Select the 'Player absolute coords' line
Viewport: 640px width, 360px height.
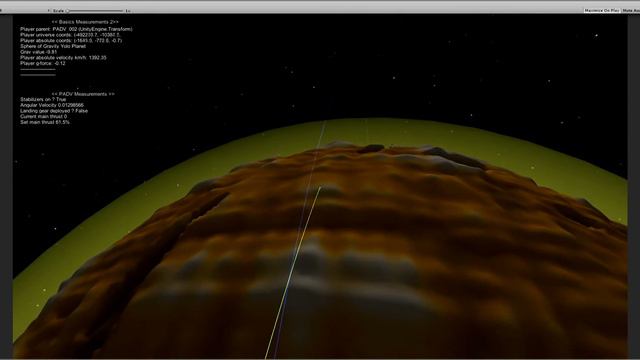pos(71,41)
